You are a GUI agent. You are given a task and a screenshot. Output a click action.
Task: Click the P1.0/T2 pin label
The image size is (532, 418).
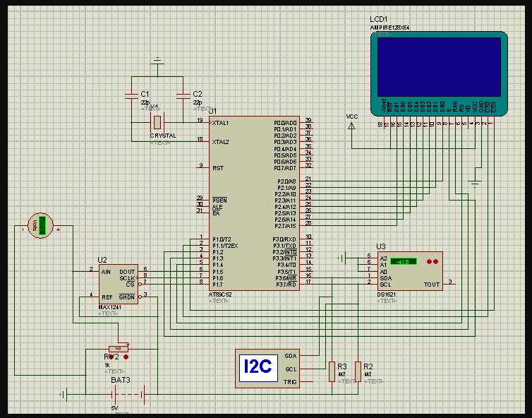pyautogui.click(x=222, y=239)
